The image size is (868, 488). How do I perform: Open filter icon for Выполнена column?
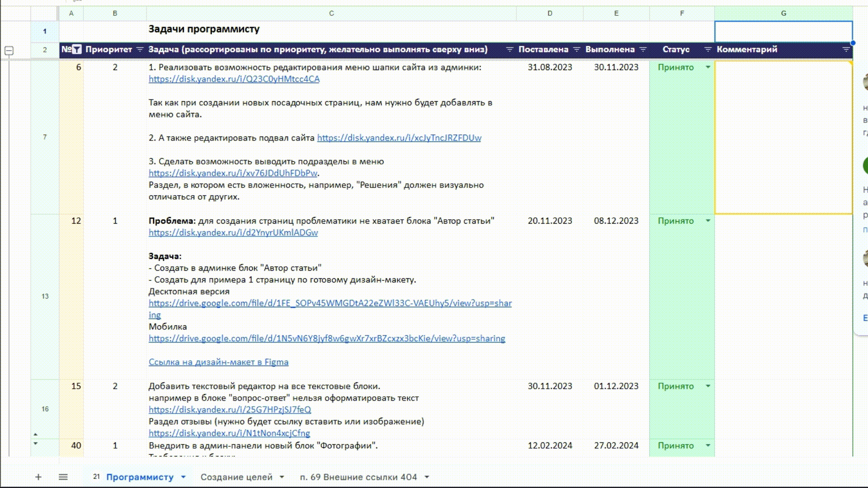(x=643, y=50)
